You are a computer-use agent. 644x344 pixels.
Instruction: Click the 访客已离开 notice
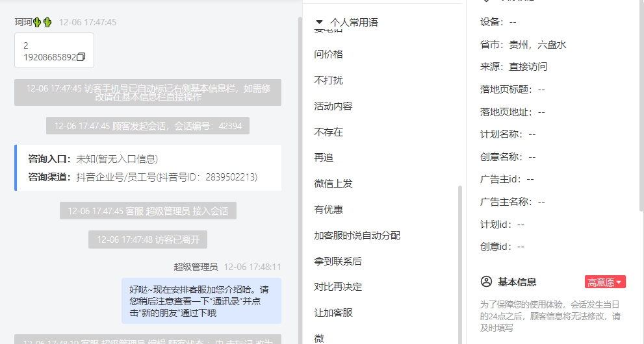(148, 240)
